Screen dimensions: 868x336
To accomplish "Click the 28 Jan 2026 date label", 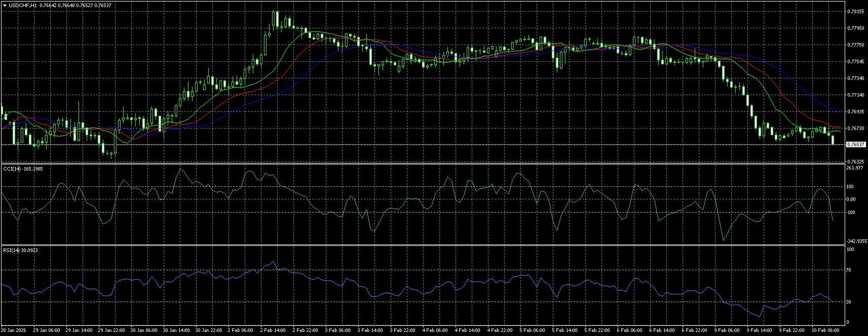I will pyautogui.click(x=14, y=330).
